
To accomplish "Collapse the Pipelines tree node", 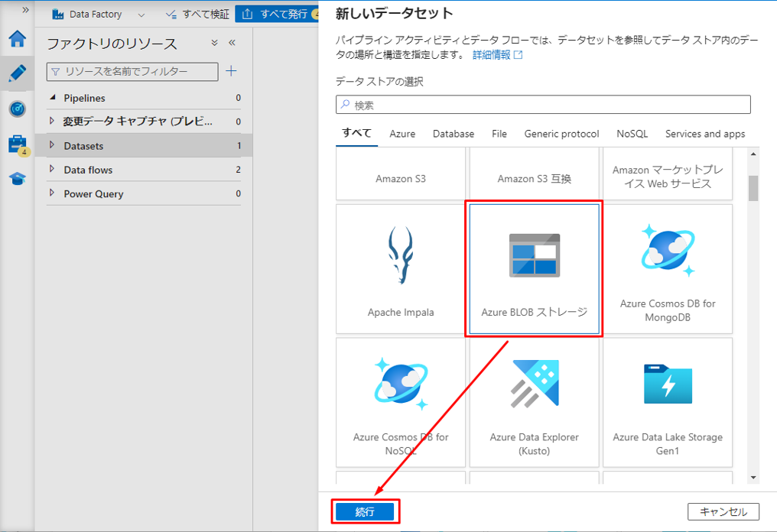I will 53,98.
